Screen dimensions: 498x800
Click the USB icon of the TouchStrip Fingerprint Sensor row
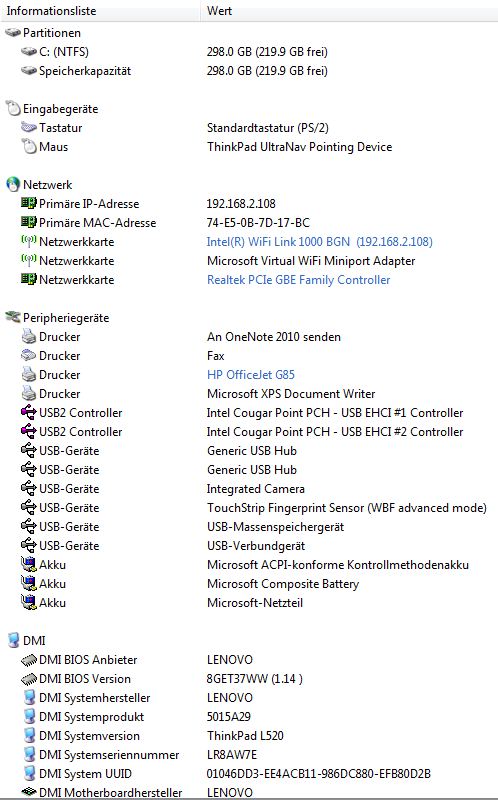[x=29, y=507]
